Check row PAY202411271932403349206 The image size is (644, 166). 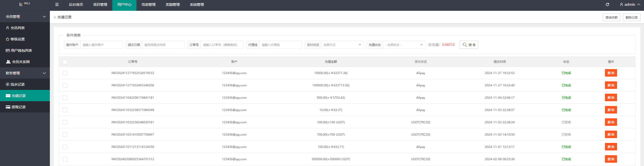[x=65, y=85]
